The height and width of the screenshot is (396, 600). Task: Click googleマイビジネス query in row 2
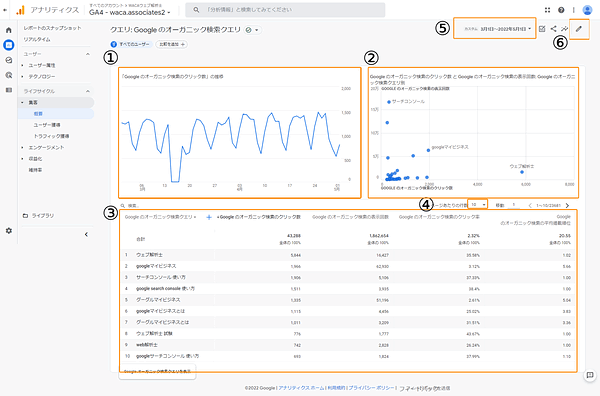[156, 266]
